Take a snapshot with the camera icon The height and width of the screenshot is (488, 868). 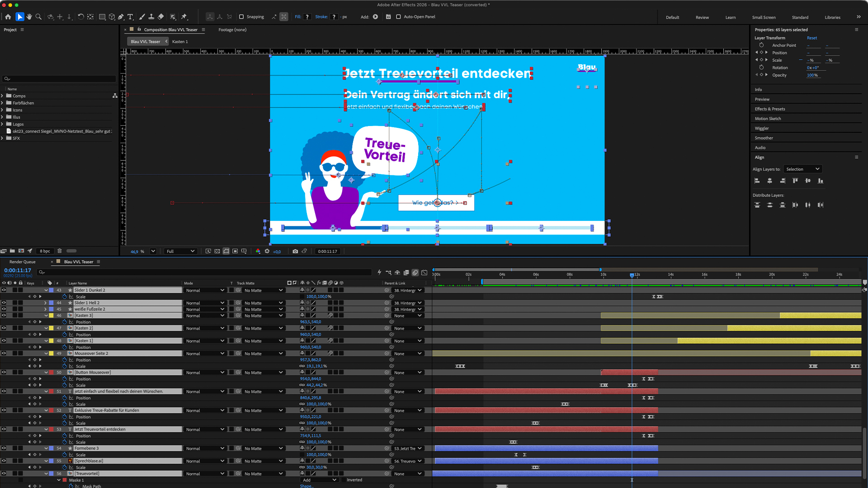[295, 251]
